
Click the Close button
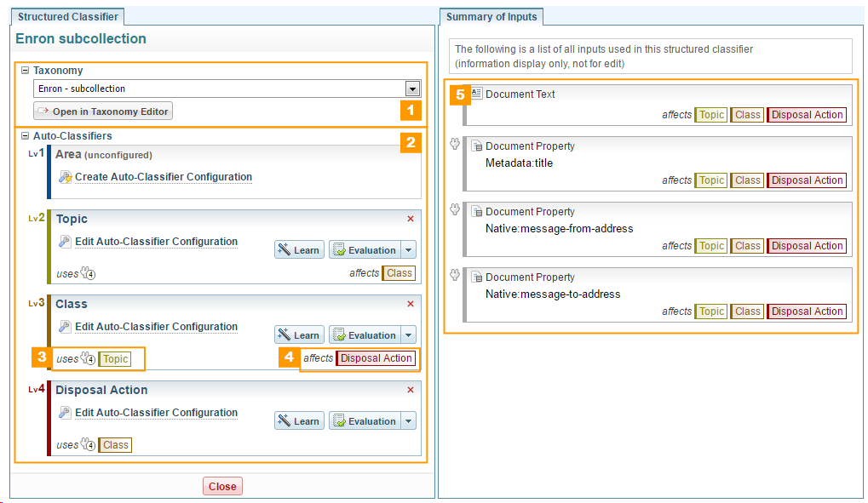pos(222,486)
